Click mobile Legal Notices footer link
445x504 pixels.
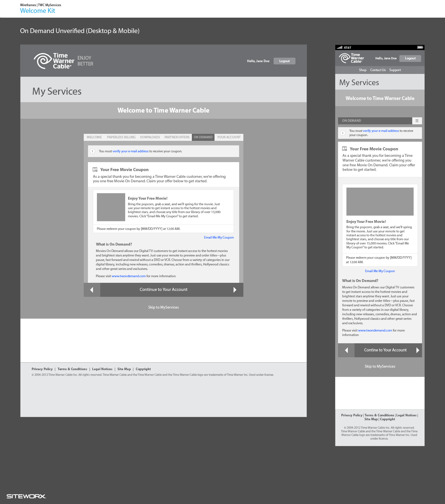tap(406, 415)
